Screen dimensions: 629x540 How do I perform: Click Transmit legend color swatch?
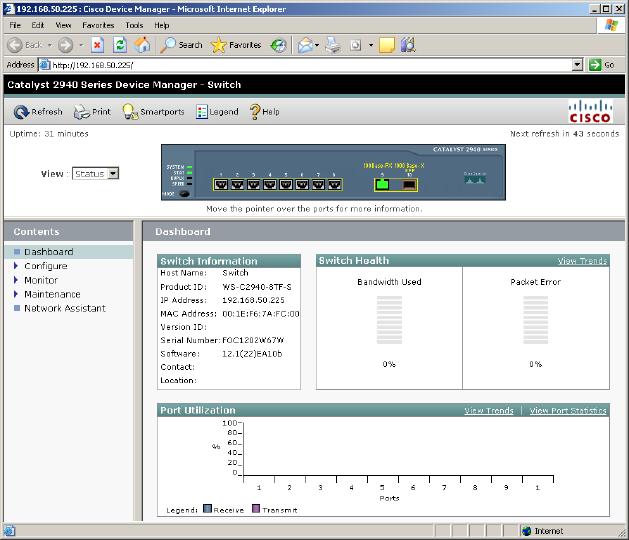[x=256, y=508]
